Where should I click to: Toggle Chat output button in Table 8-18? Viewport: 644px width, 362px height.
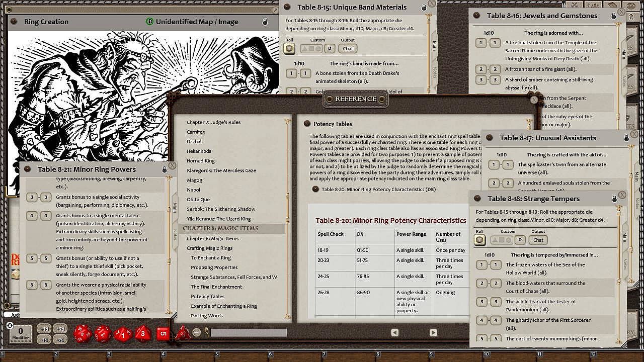[538, 240]
